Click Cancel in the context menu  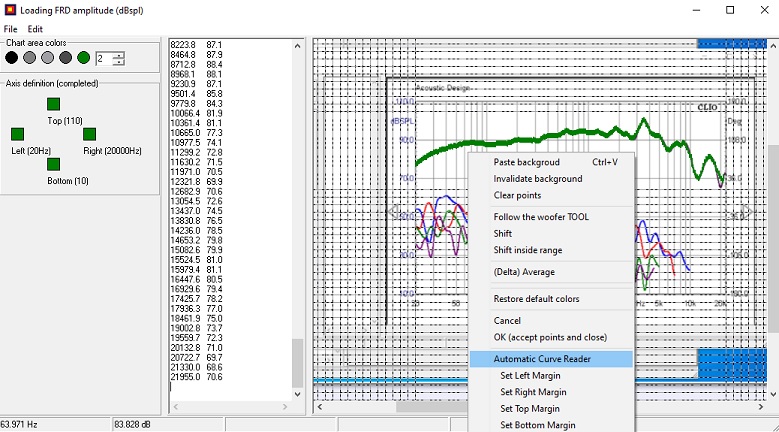tap(551, 321)
